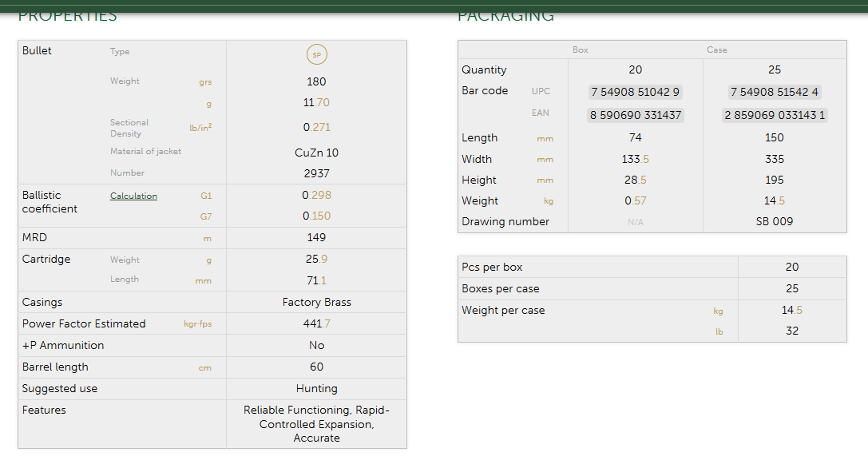Click the PROPERTIES section heading
Screen dimensions: 868x472
click(x=67, y=17)
